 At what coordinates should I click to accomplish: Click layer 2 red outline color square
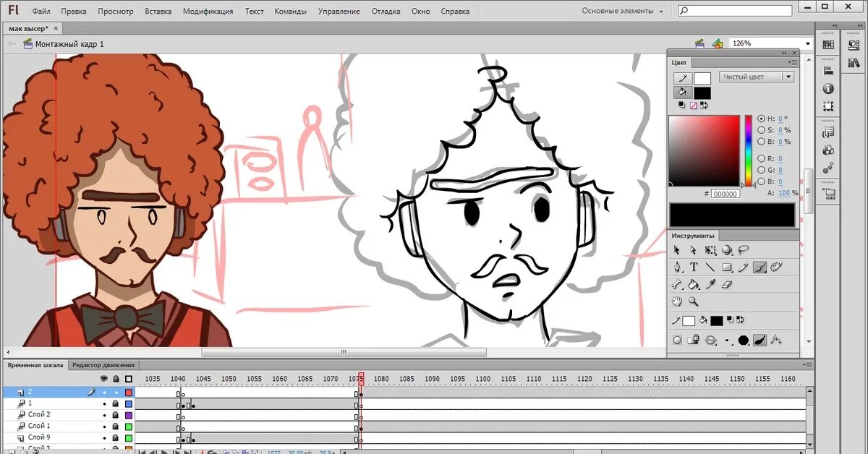129,393
